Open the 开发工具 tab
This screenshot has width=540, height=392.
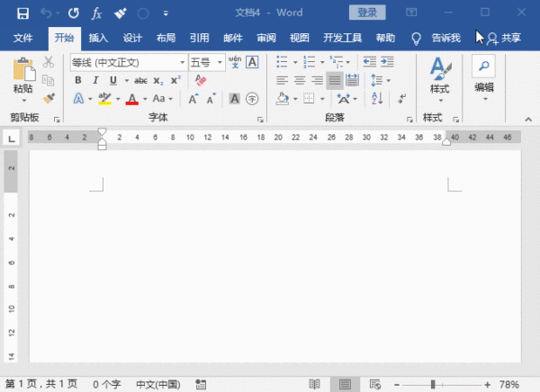pyautogui.click(x=342, y=38)
